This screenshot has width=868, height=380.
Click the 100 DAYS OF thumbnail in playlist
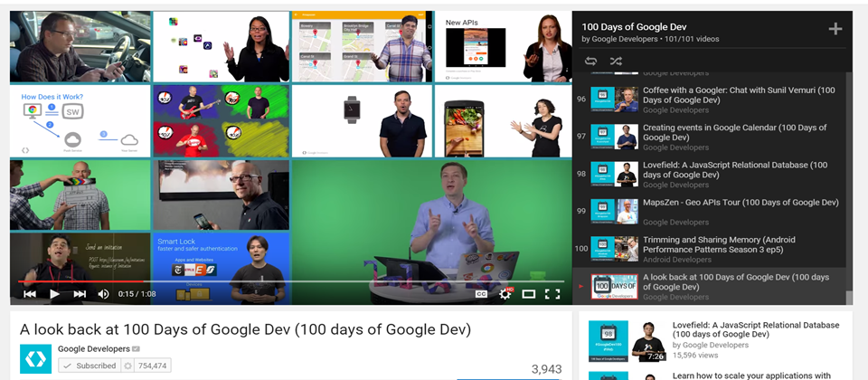click(614, 287)
